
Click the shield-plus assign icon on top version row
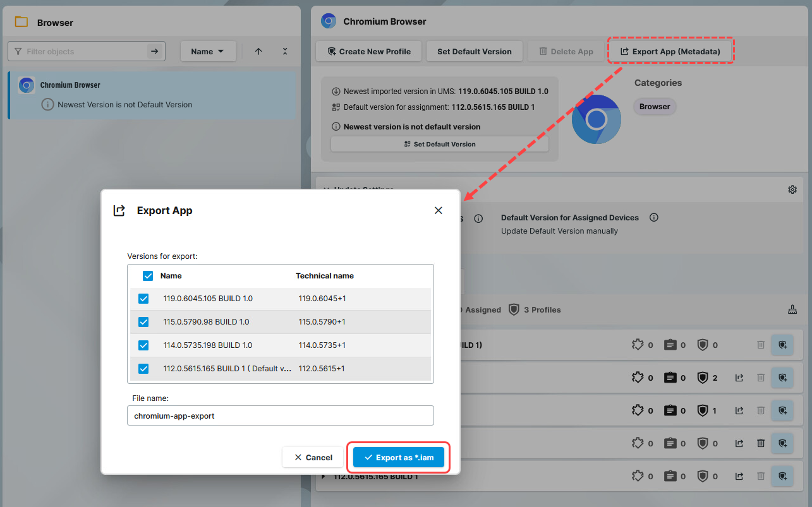782,345
